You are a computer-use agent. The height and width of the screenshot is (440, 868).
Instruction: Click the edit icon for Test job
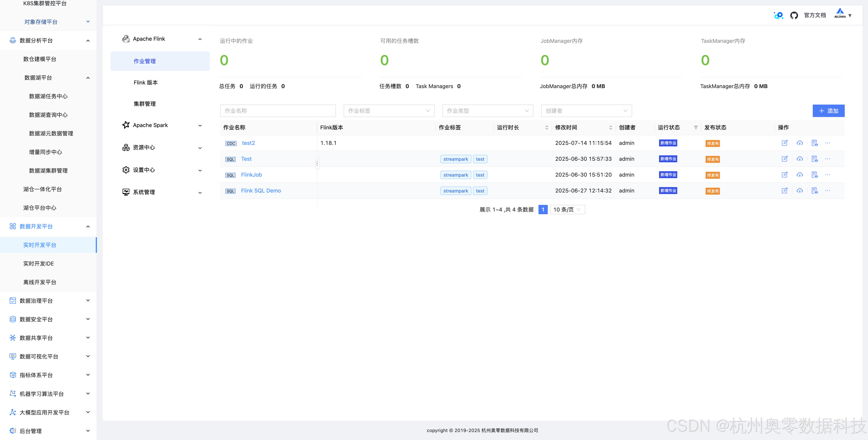click(784, 159)
